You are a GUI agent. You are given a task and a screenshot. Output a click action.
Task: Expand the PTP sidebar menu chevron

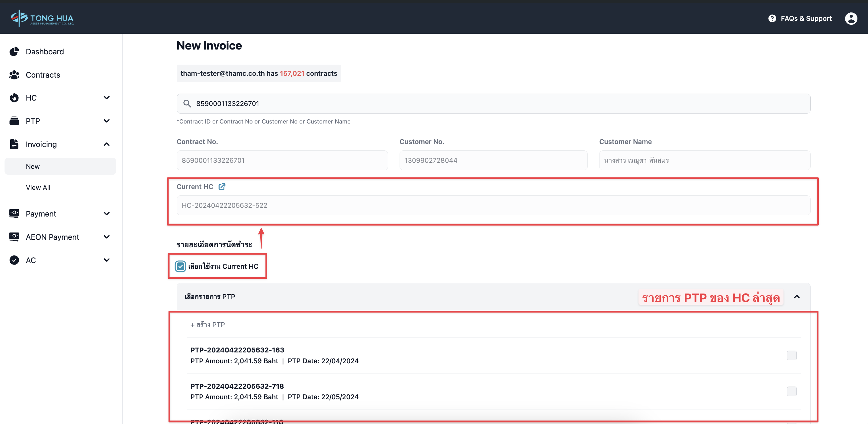[107, 121]
